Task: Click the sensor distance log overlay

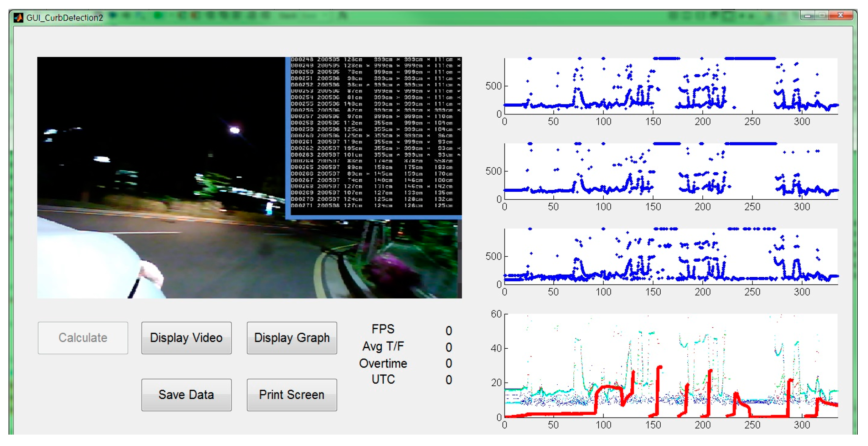Action: coord(375,135)
